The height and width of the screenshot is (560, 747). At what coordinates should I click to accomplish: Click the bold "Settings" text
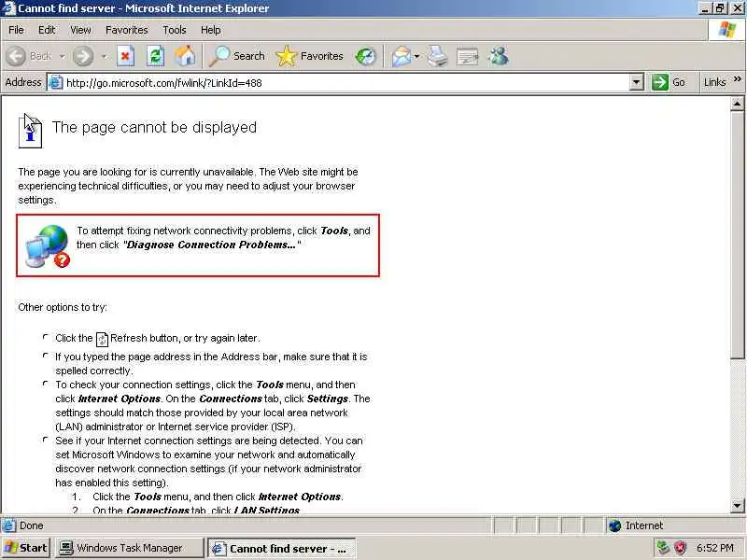(328, 399)
